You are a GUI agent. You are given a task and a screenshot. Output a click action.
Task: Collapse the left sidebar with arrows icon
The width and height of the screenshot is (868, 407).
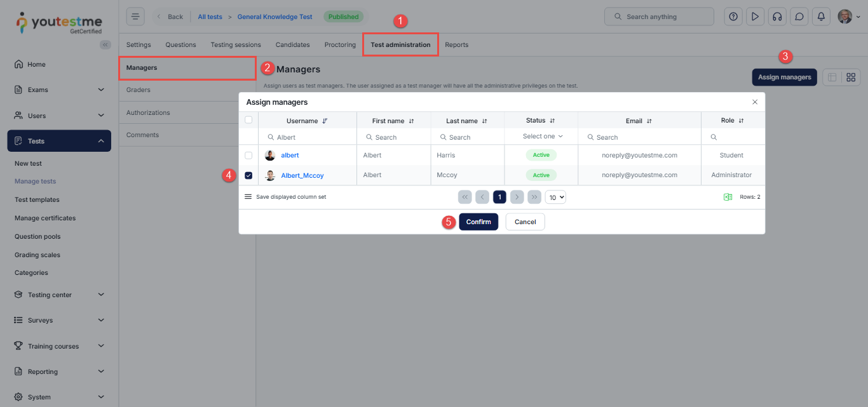tap(105, 44)
